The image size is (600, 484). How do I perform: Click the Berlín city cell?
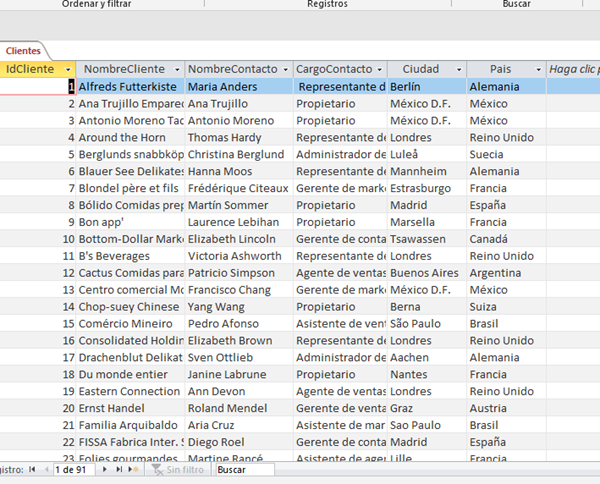[427, 87]
